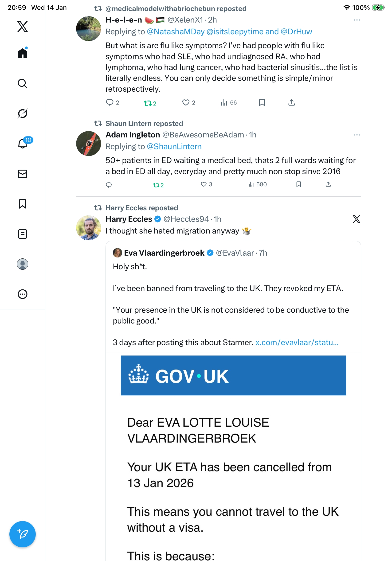Tap the compose new post button
This screenshot has height=561, width=392.
[23, 534]
